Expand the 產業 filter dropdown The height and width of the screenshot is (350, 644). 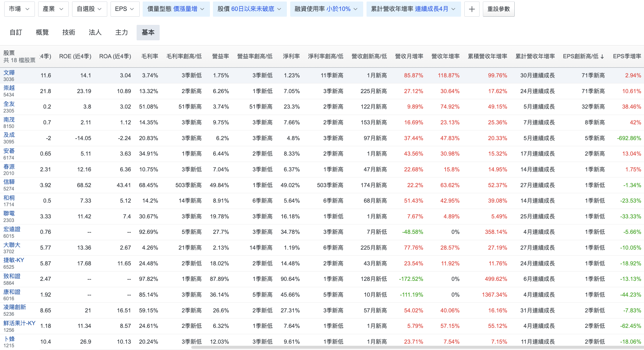point(53,9)
